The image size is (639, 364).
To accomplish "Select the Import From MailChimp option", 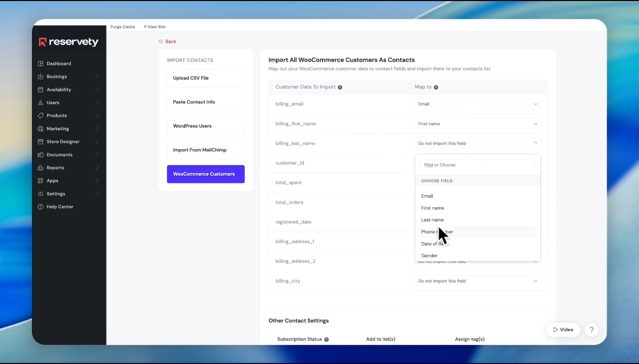I will coord(205,150).
